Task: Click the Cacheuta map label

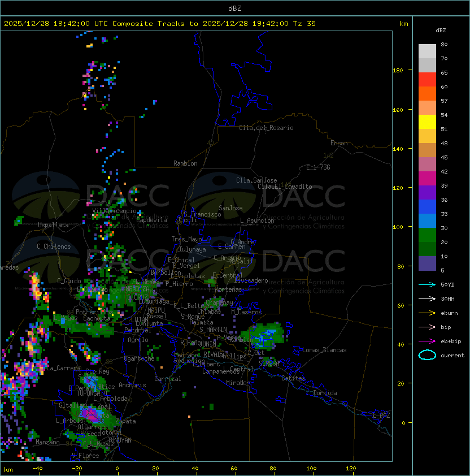Action: 97,318
